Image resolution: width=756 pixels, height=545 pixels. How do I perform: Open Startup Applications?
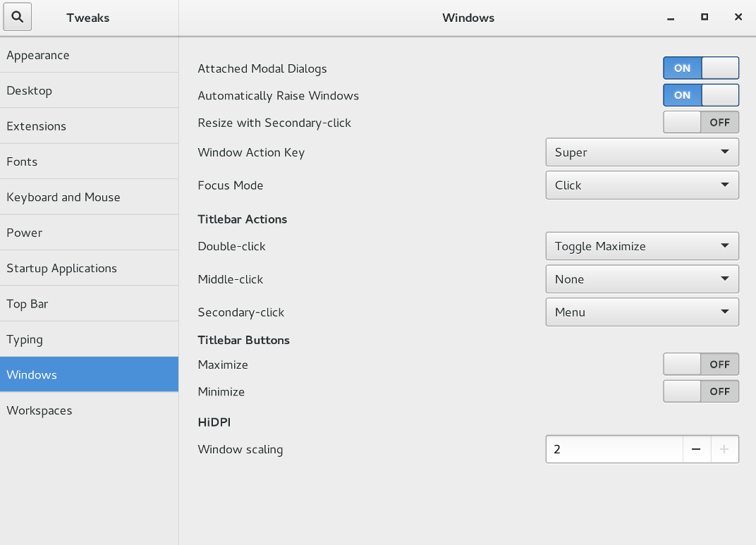click(x=89, y=269)
